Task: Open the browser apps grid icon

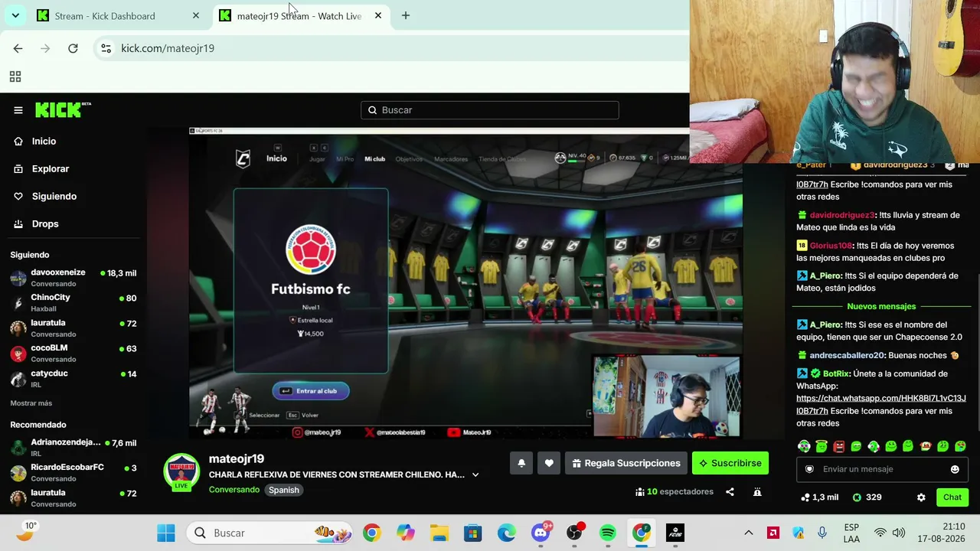Action: [15, 77]
